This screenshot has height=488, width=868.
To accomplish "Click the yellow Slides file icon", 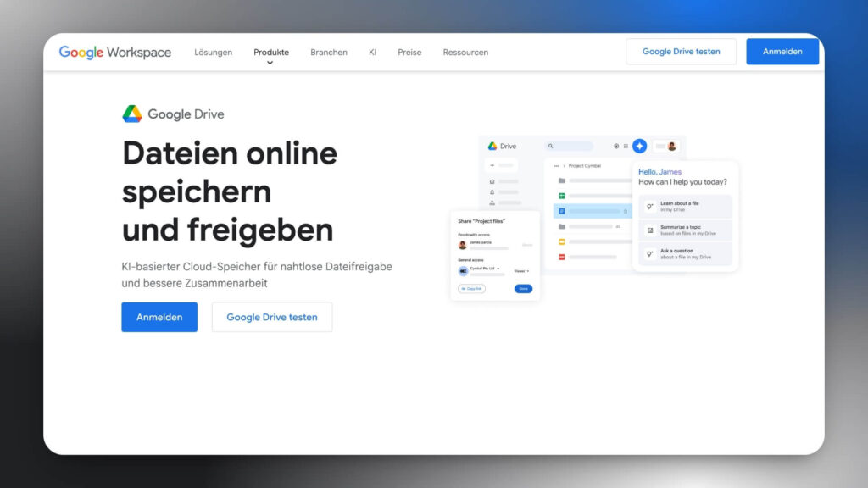I will 562,241.
